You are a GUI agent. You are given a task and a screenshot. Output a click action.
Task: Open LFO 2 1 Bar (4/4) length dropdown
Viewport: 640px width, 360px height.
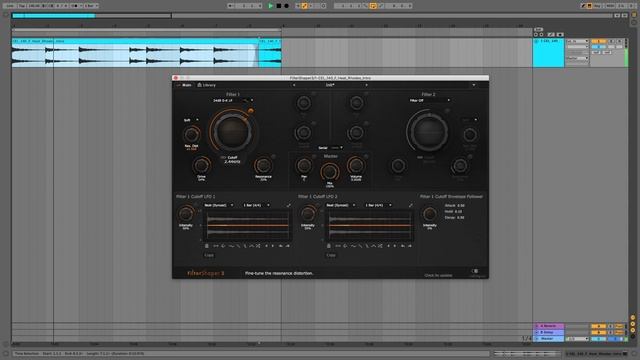click(378, 205)
